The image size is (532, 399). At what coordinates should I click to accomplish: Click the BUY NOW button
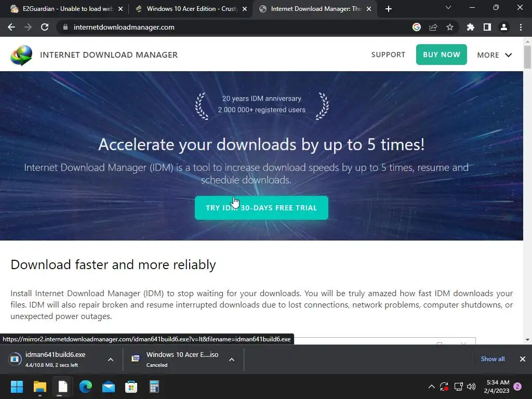coord(442,55)
